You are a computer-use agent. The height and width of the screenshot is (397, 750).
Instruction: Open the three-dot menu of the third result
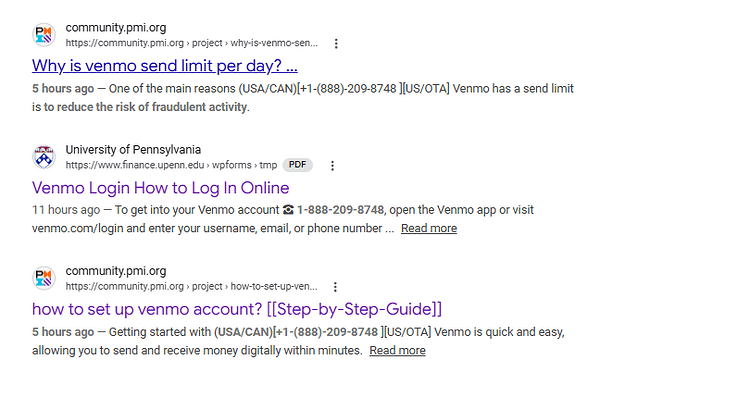(335, 287)
